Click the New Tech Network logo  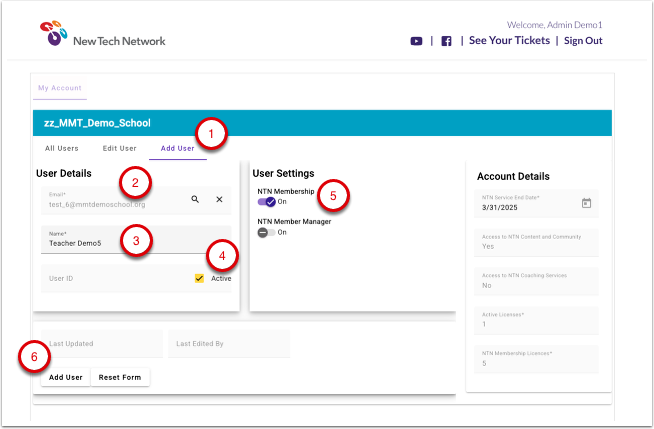click(x=103, y=35)
